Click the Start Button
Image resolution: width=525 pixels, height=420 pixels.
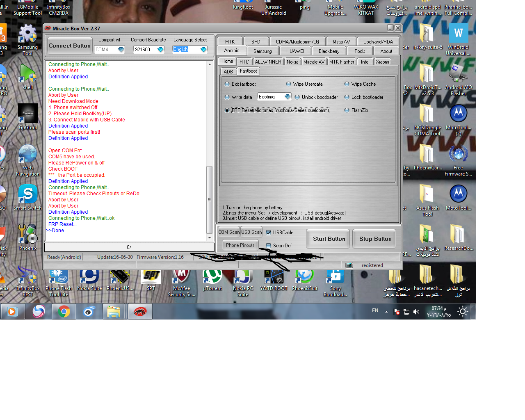[329, 239]
